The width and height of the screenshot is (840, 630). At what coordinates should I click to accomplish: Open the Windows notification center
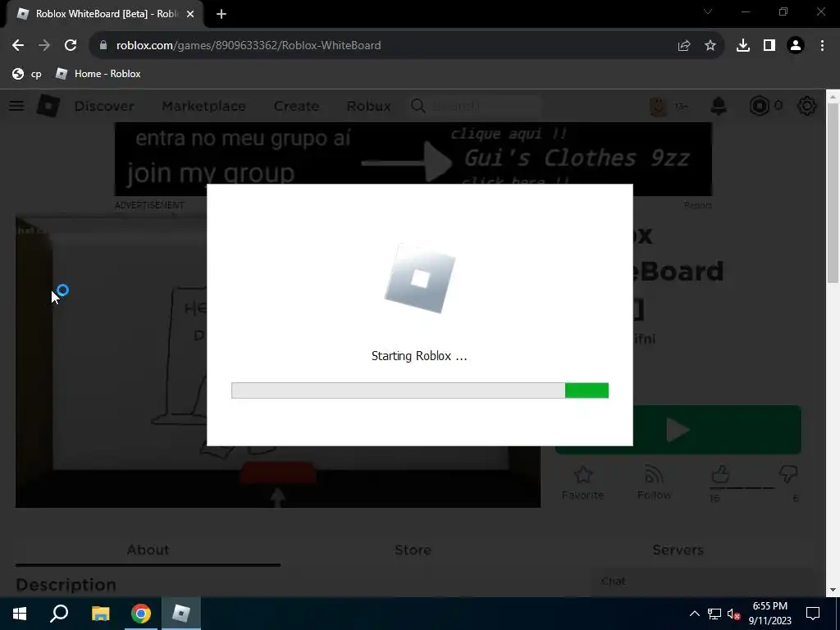coord(813,614)
